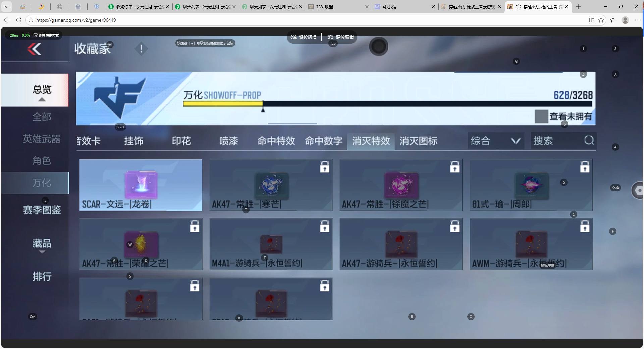
Task: Click the gamepad icon next to 键位切换
Action: click(293, 37)
